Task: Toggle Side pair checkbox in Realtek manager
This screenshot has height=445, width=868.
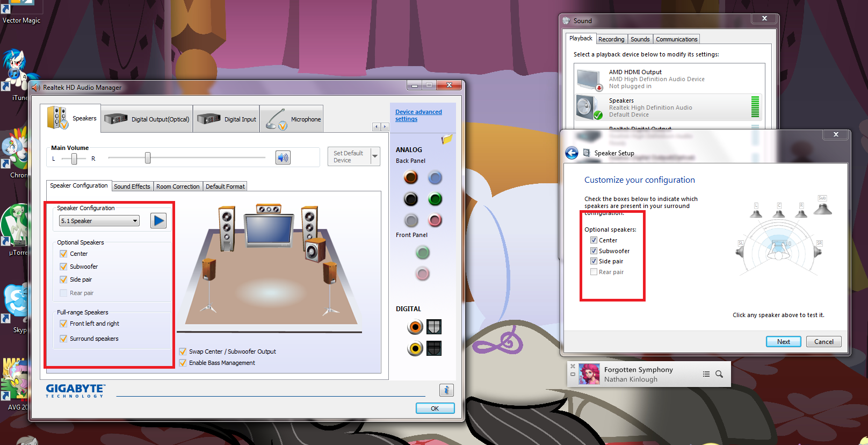Action: coord(63,279)
